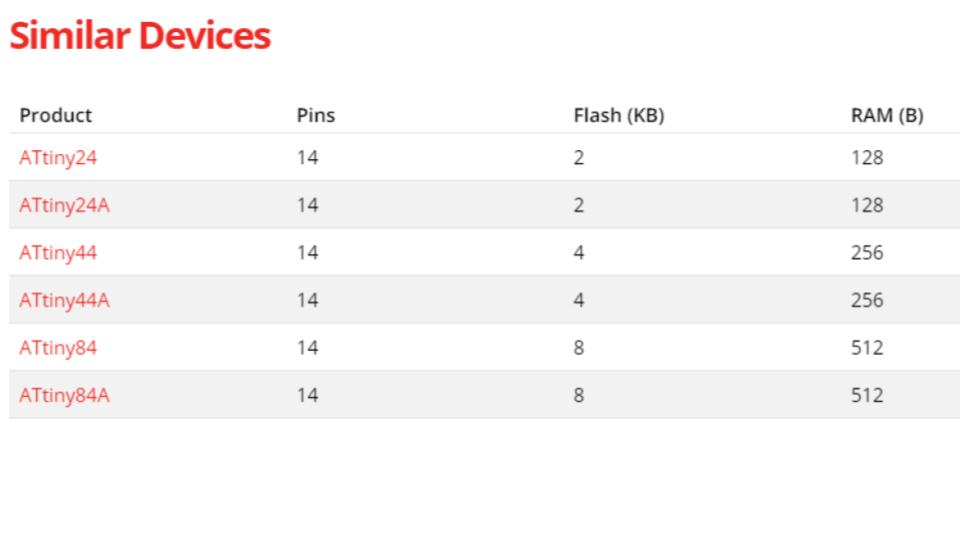Viewport: 960px width, 540px height.
Task: Go to the ATtiny44A product page
Action: (x=64, y=300)
